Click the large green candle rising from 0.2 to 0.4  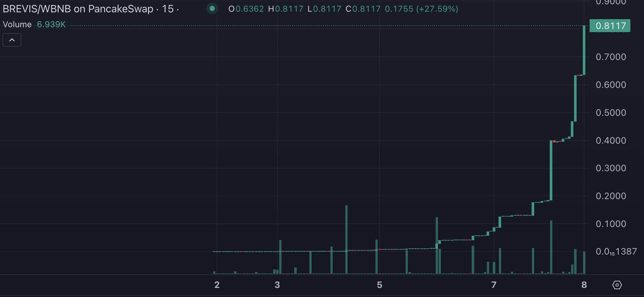[551, 171]
